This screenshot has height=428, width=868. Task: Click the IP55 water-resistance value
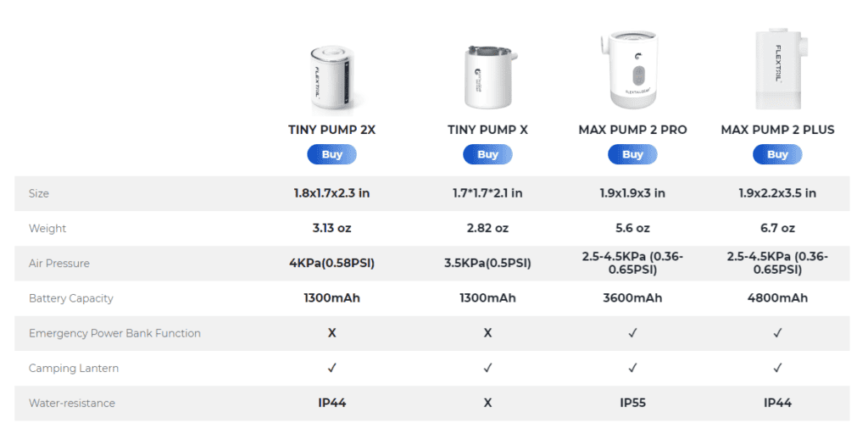[x=632, y=403]
